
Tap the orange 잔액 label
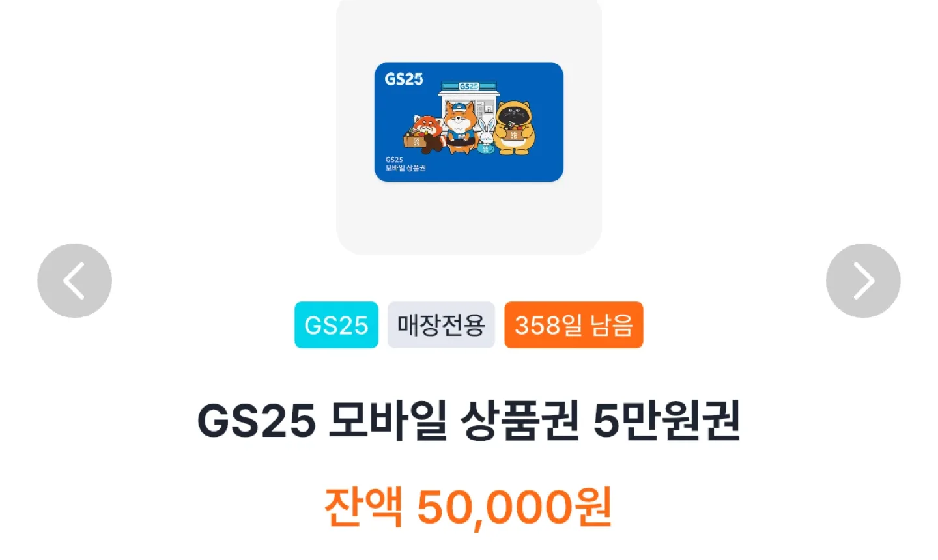pos(363,507)
